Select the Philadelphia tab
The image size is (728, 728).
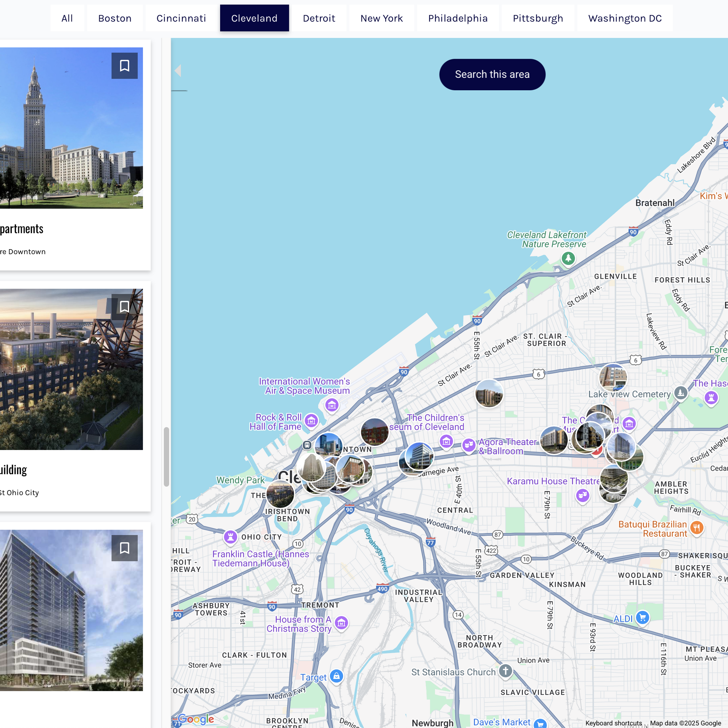(x=458, y=18)
